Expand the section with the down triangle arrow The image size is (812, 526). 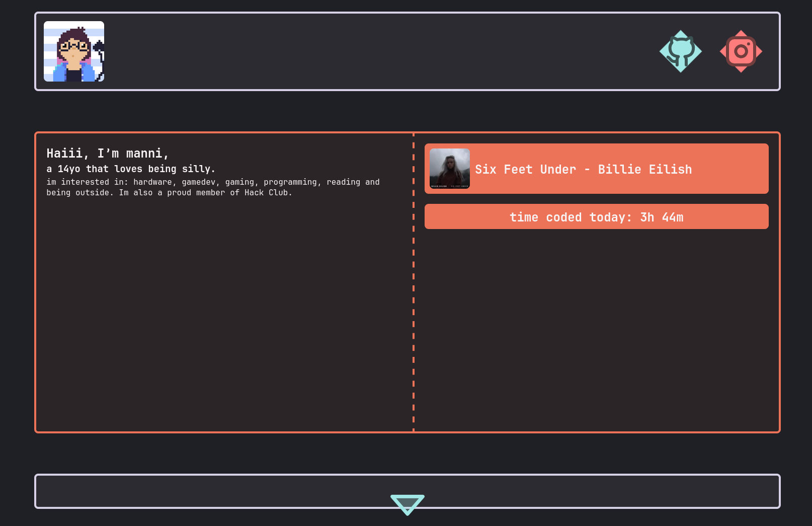[x=407, y=504]
